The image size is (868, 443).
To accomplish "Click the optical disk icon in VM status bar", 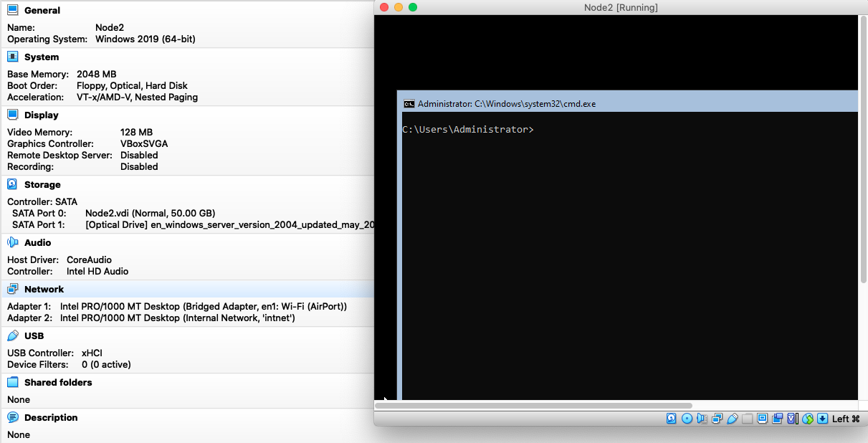I will (x=687, y=419).
